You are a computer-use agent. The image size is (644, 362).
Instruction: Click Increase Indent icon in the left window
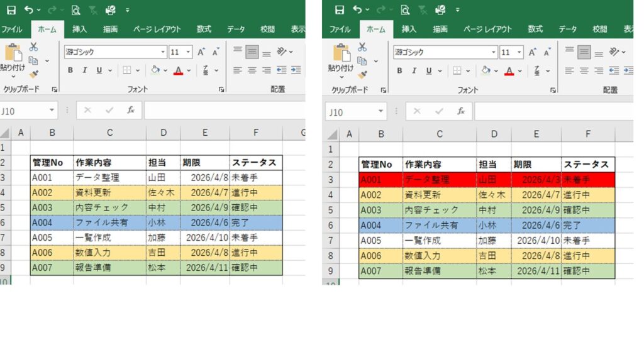click(x=294, y=70)
